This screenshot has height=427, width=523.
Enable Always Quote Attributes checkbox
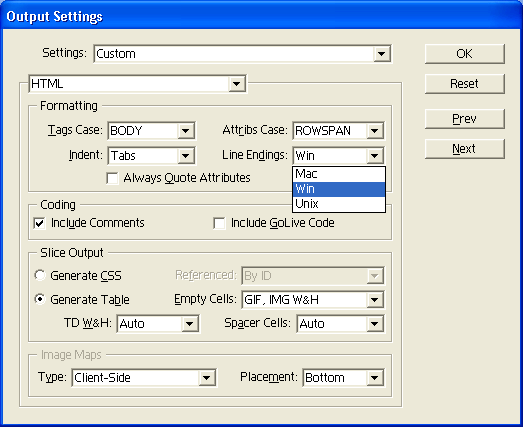tap(112, 178)
